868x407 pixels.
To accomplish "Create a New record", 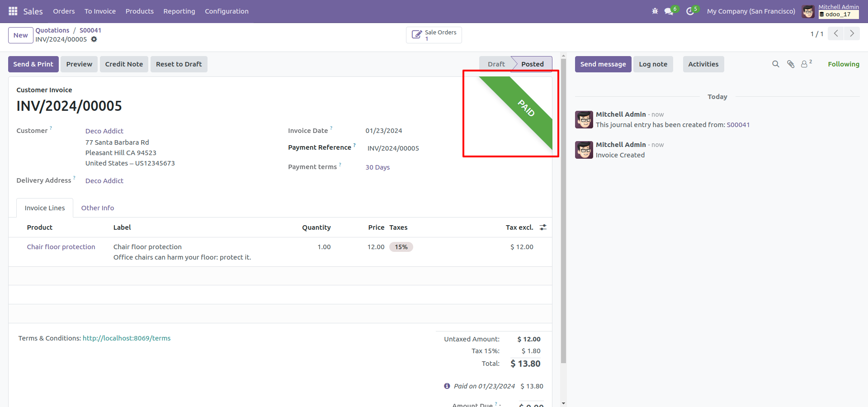I will (x=20, y=35).
